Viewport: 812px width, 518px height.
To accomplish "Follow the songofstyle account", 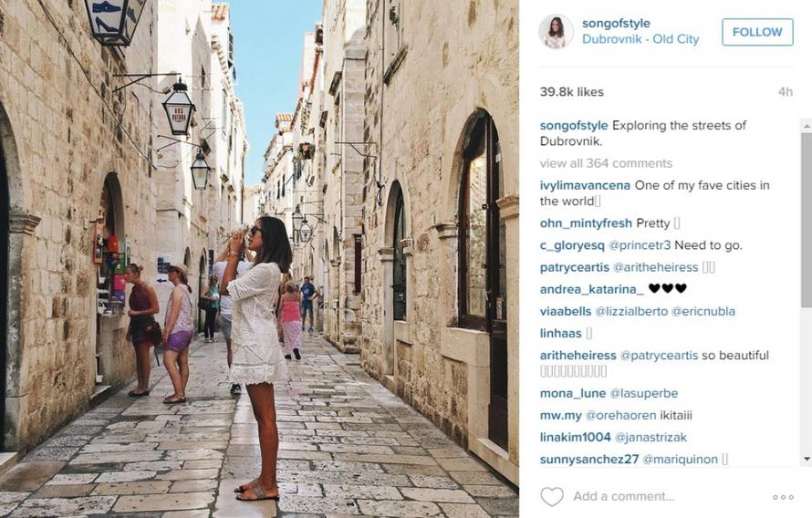I will coord(757,32).
